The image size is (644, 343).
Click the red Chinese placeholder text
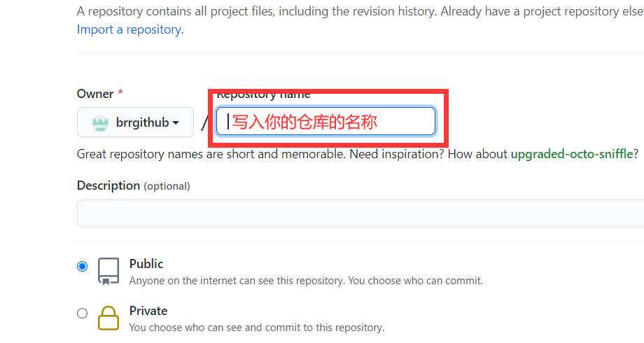pos(304,122)
